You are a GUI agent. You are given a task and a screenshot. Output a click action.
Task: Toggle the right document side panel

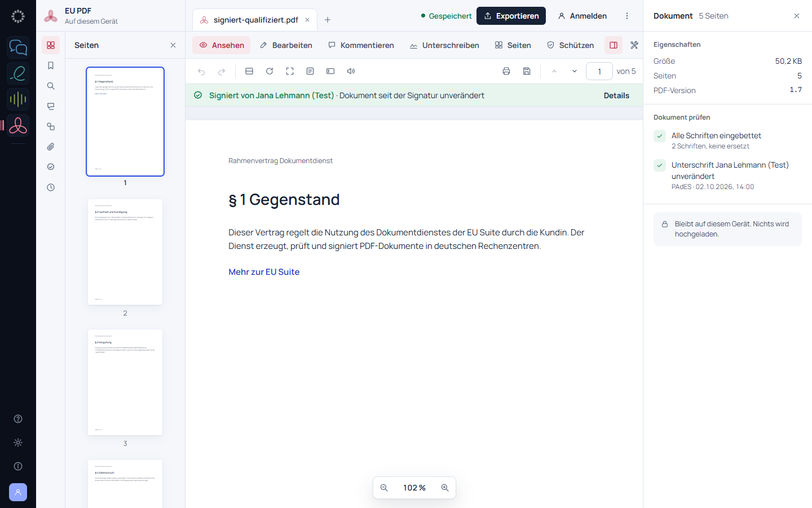(614, 45)
